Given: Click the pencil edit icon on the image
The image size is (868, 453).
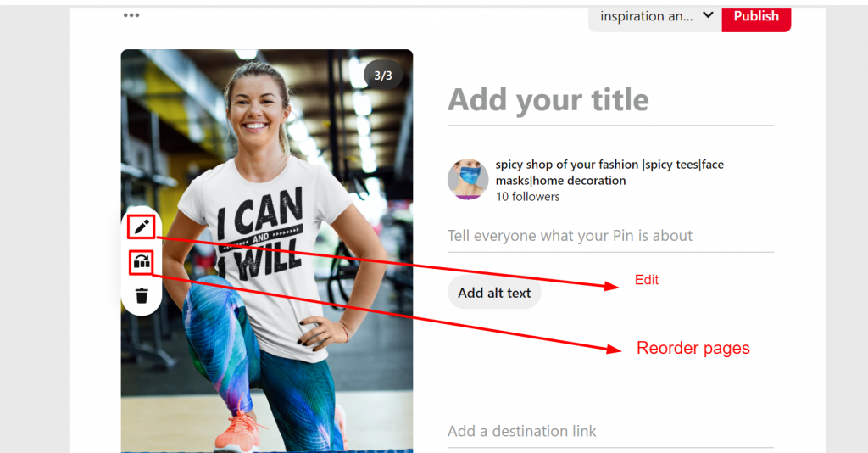Looking at the screenshot, I should point(142,226).
